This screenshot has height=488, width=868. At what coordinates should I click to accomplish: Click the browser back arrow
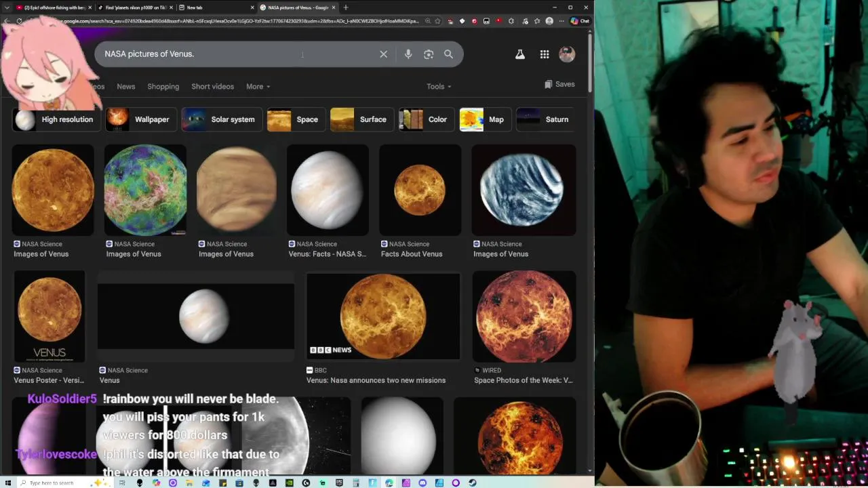[x=7, y=21]
